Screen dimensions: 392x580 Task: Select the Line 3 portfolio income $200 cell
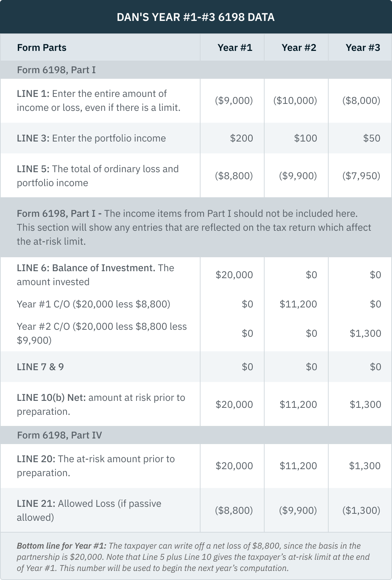click(x=242, y=138)
